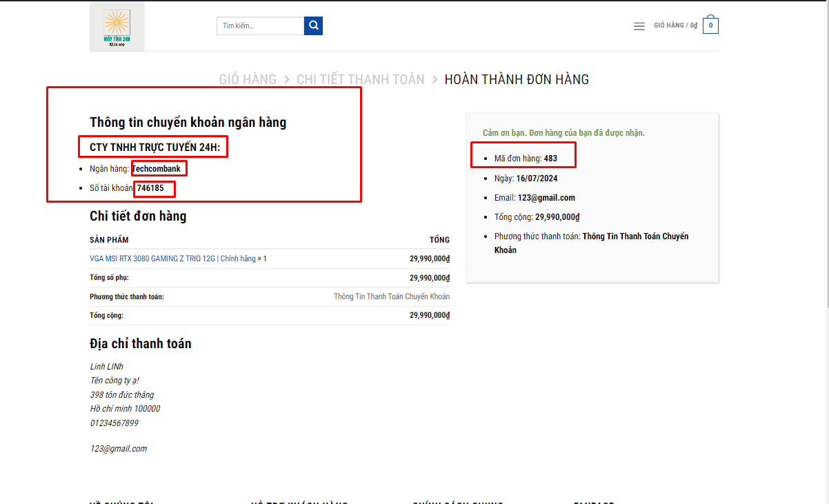
Task: Open the GIỎ HÀNG / 0₫ header link
Action: (676, 26)
